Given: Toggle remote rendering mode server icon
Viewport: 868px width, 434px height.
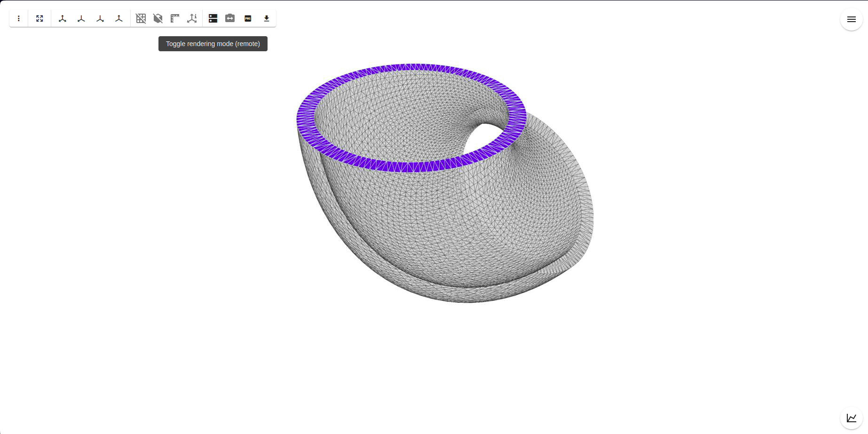Looking at the screenshot, I should [213, 18].
